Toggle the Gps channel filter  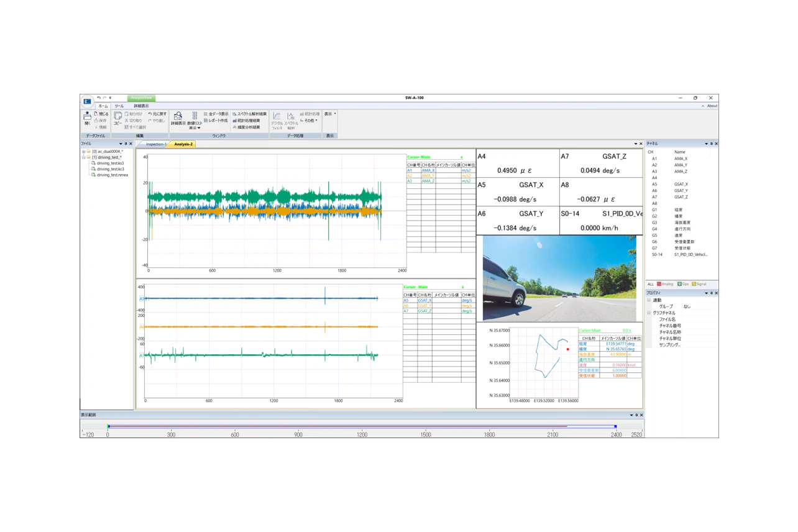click(683, 284)
